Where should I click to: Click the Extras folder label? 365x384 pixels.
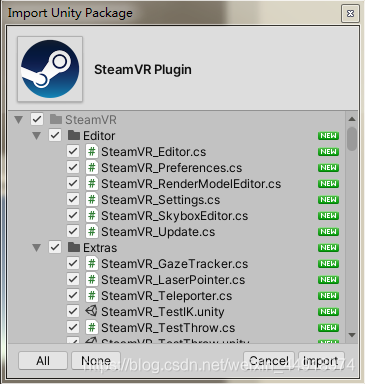click(100, 248)
